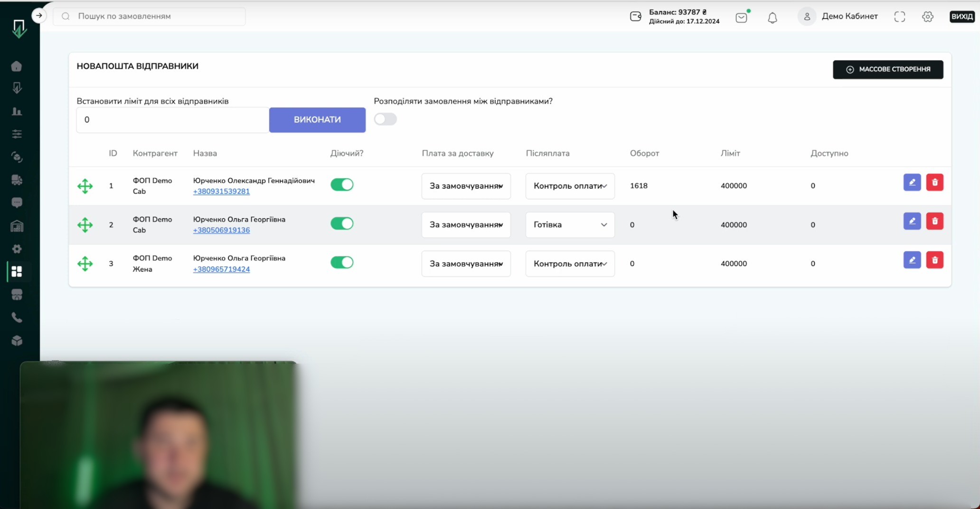This screenshot has width=980, height=509.
Task: Click the user avatar icon
Action: 807,17
